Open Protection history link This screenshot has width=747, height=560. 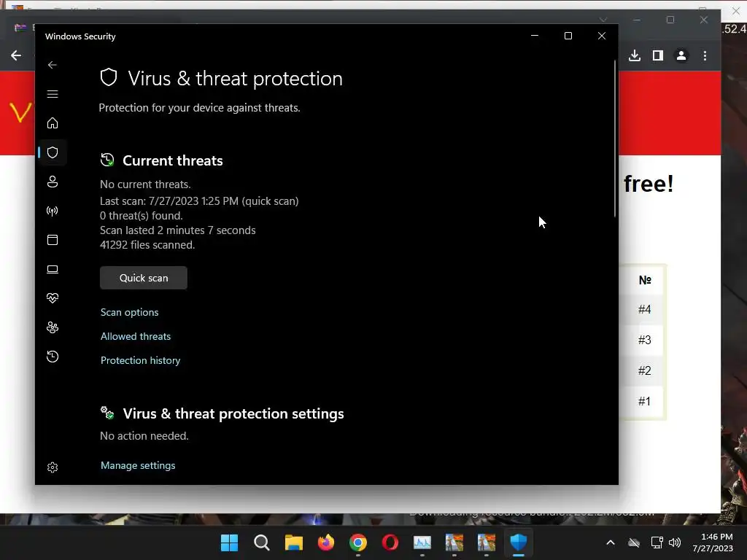(141, 360)
